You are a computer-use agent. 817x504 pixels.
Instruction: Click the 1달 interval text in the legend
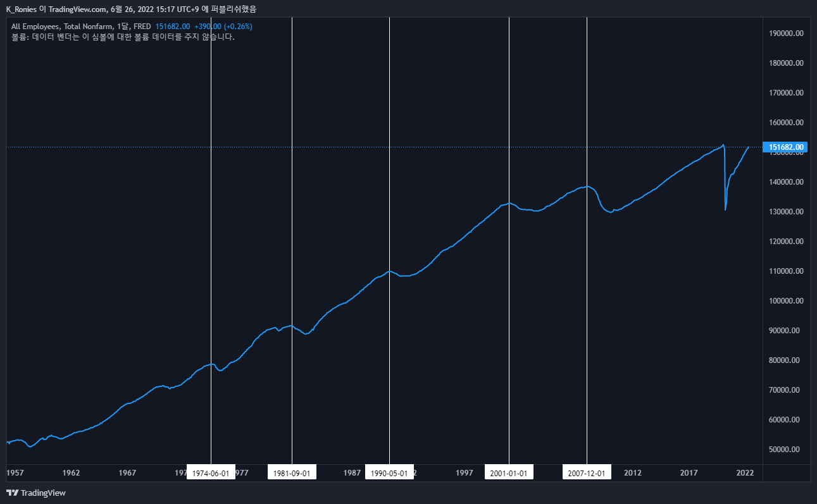coord(122,27)
